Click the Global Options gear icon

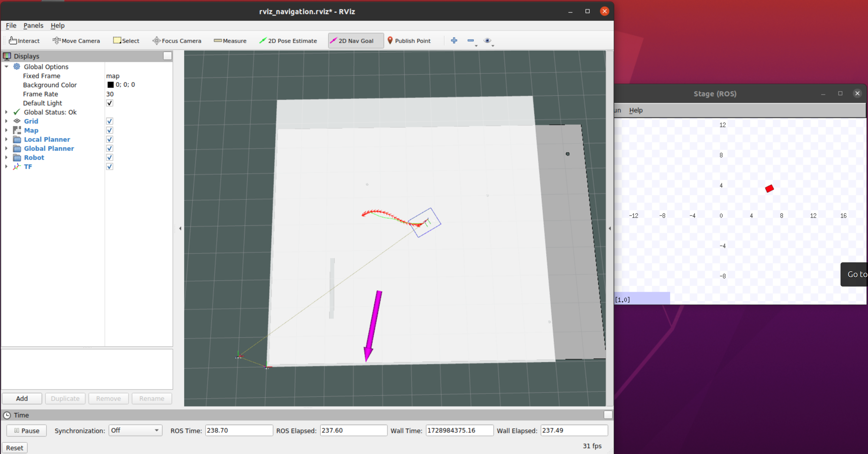(x=17, y=67)
